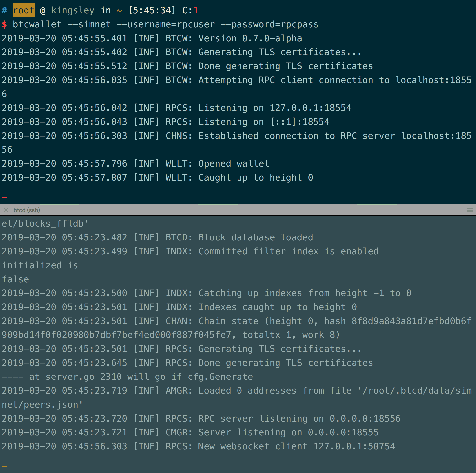Click the server.go 2310 debug line

point(127,377)
